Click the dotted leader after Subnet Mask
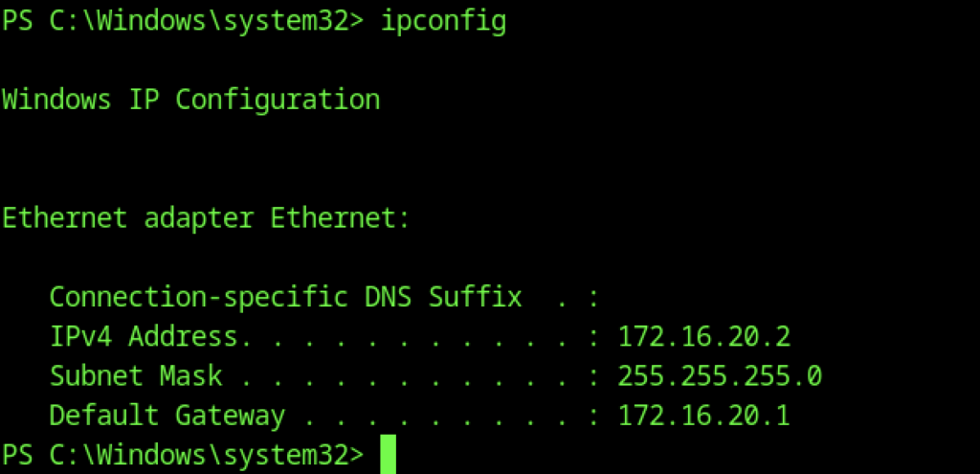This screenshot has width=980, height=474. click(x=404, y=375)
